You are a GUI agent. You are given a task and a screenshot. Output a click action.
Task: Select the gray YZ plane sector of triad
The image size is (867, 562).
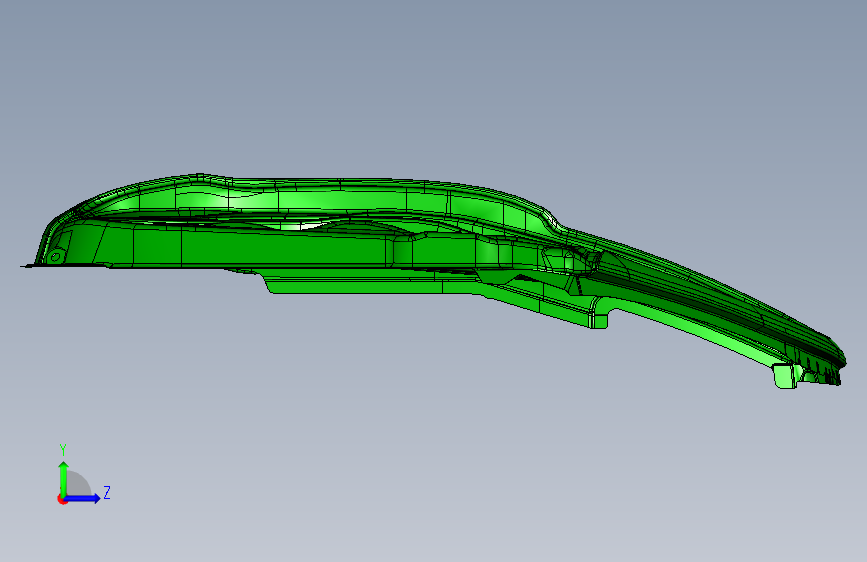(77, 484)
